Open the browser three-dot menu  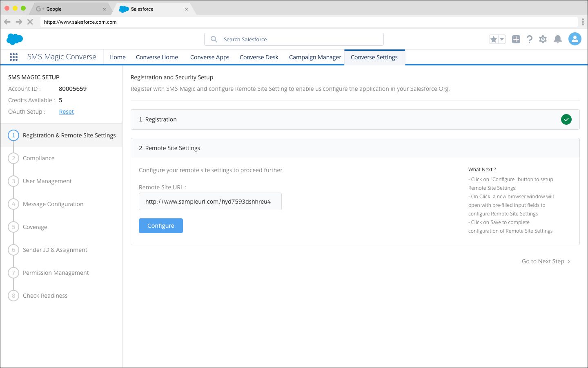[583, 22]
